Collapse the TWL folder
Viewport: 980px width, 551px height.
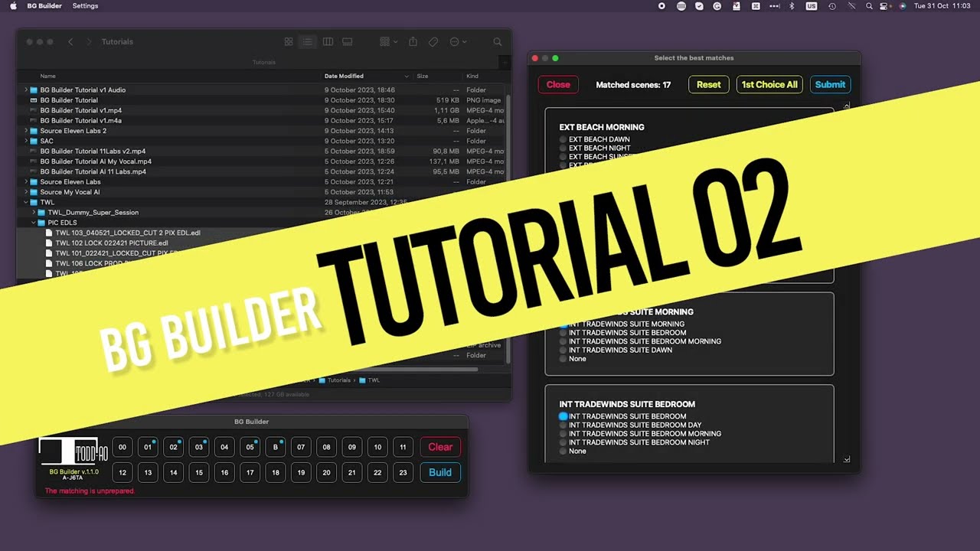(25, 203)
